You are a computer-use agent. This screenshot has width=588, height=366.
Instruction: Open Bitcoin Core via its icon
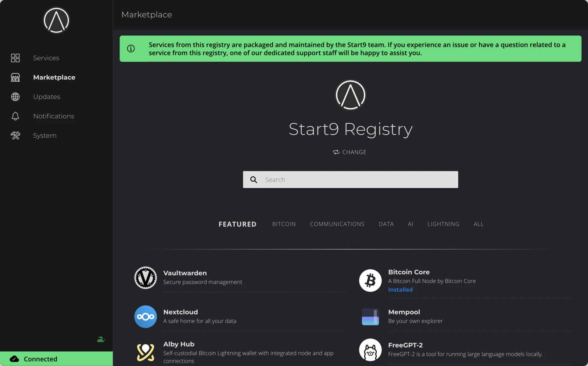(x=370, y=280)
